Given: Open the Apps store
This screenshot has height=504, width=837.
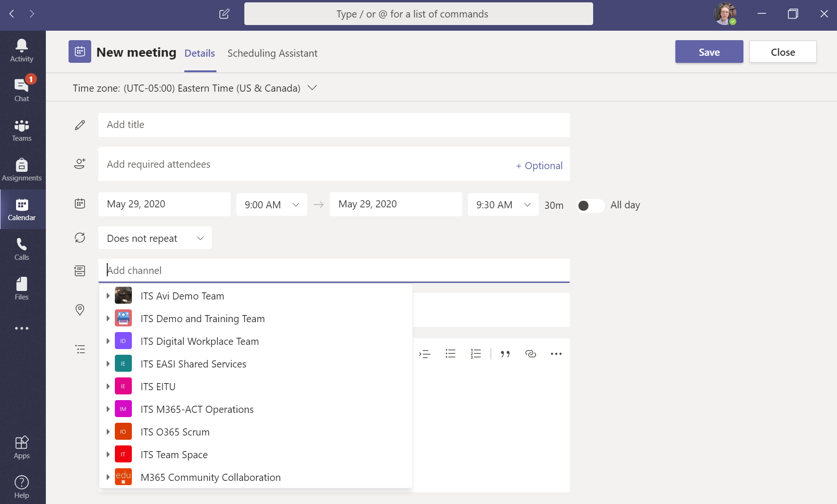Looking at the screenshot, I should [x=22, y=447].
